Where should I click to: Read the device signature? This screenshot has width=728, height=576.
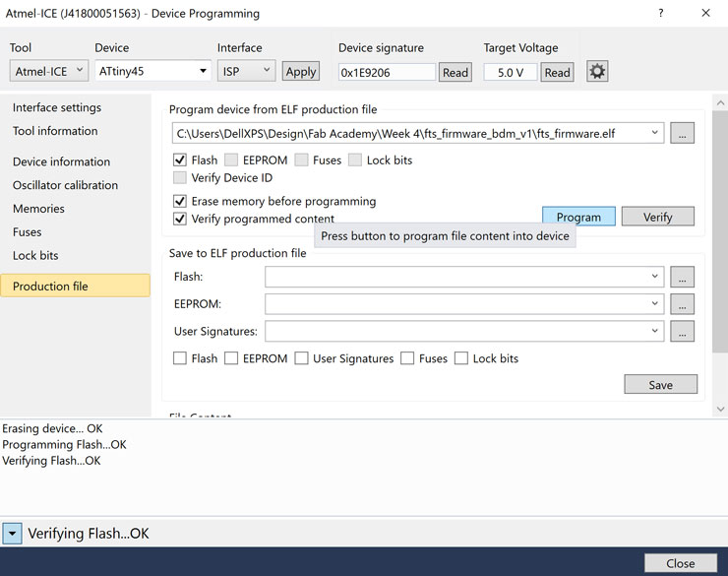455,73
